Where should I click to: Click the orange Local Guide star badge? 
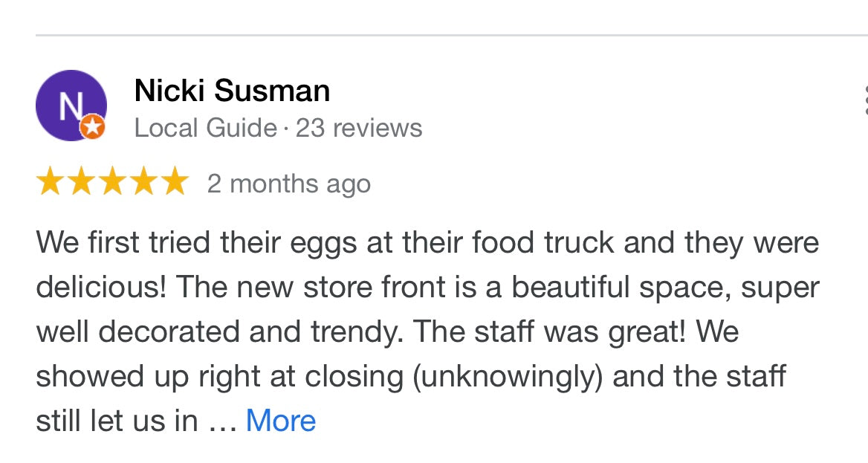tap(92, 127)
